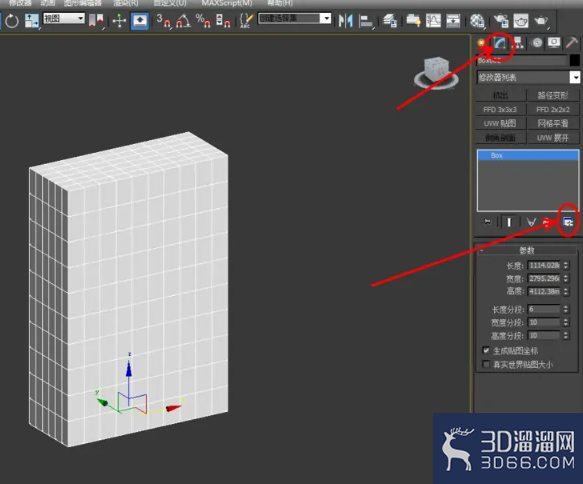Switch to the Display panel tab
The width and height of the screenshot is (583, 484).
click(554, 43)
